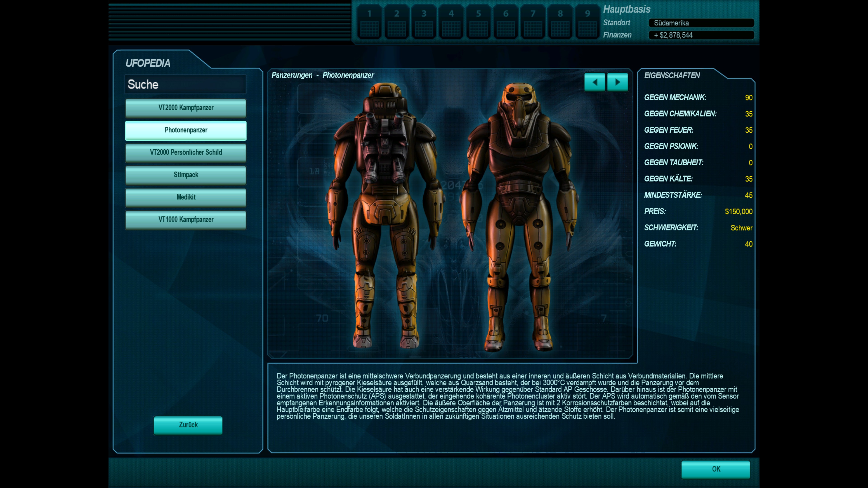Select the Photonenpanzer list entry
The width and height of the screenshot is (868, 488).
coord(186,130)
